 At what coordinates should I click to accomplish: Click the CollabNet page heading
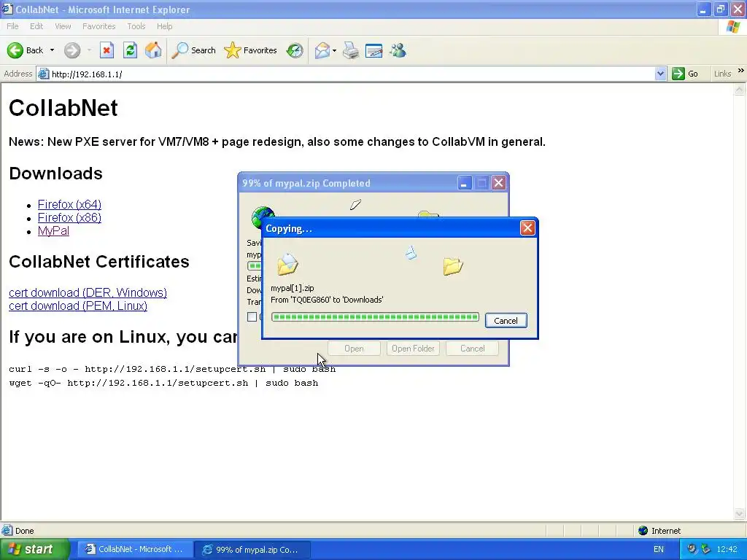(63, 108)
